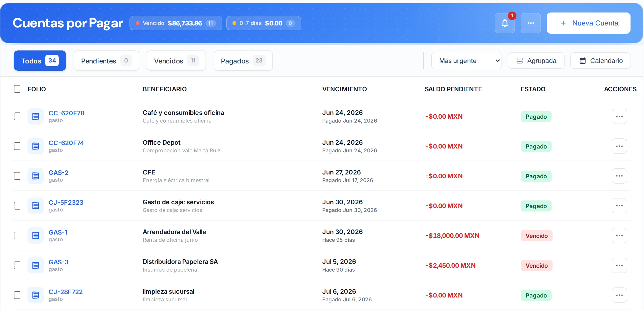Switch to the Pagados tab
The height and width of the screenshot is (310, 644).
(243, 61)
